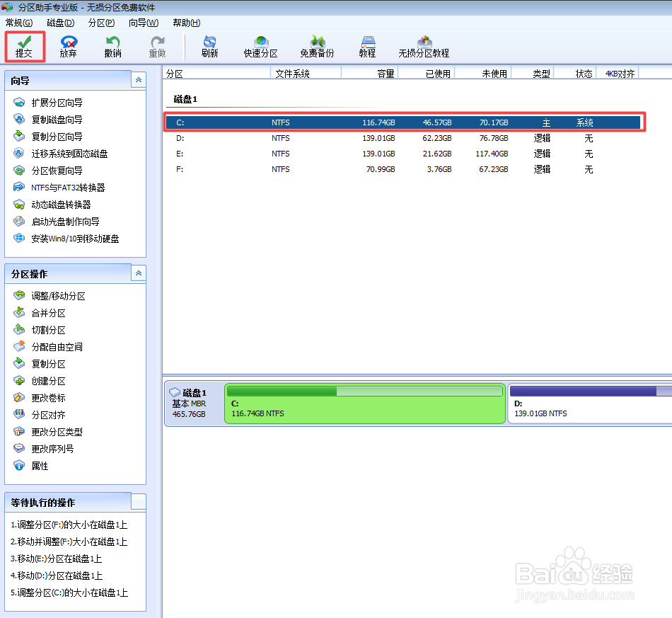Click the 未使用 column header
Image resolution: width=672 pixels, height=618 pixels.
pyautogui.click(x=483, y=74)
